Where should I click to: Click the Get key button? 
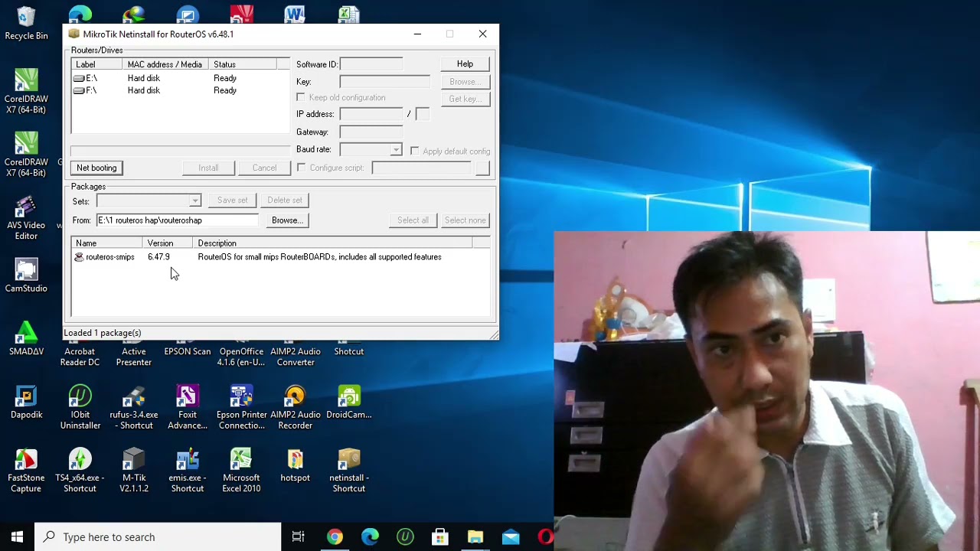[465, 99]
